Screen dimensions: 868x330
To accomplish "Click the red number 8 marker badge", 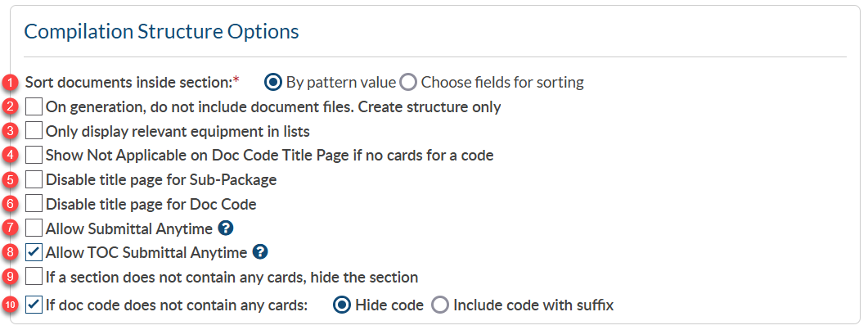I will coord(11,253).
